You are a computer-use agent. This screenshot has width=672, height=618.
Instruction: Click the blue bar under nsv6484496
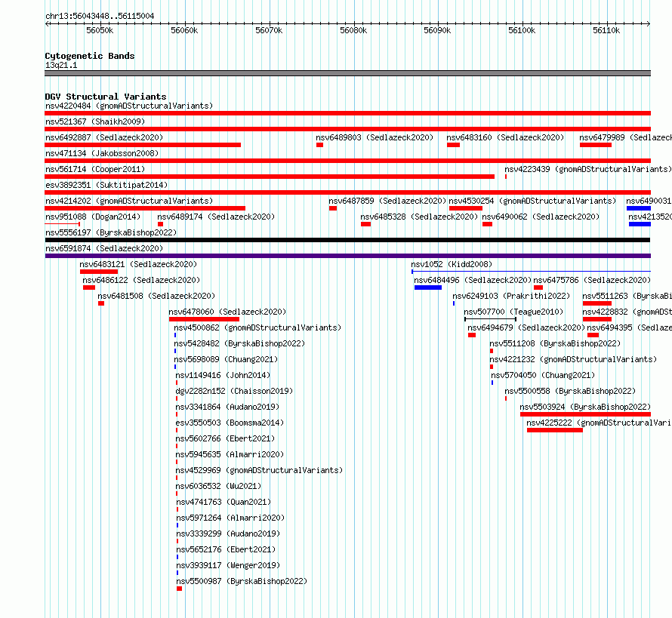pyautogui.click(x=428, y=287)
